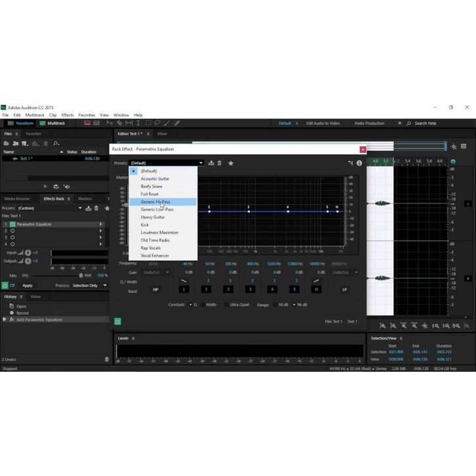Viewport: 476px width, 476px height.
Task: Choose Vocal Enhancer from presets list
Action: (155, 256)
